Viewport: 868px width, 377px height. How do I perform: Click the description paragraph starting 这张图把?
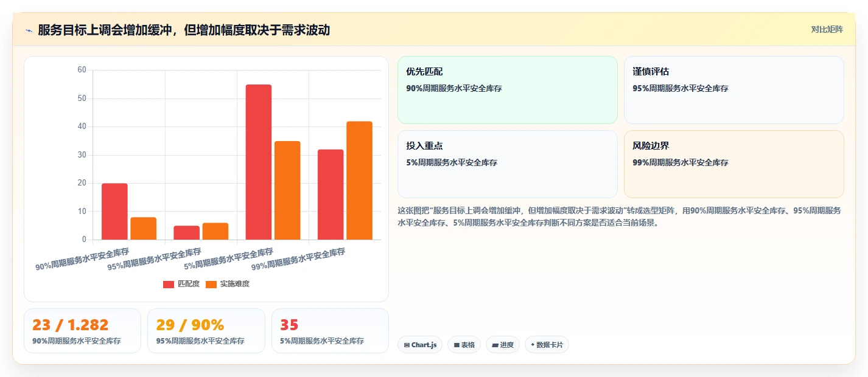[x=620, y=216]
